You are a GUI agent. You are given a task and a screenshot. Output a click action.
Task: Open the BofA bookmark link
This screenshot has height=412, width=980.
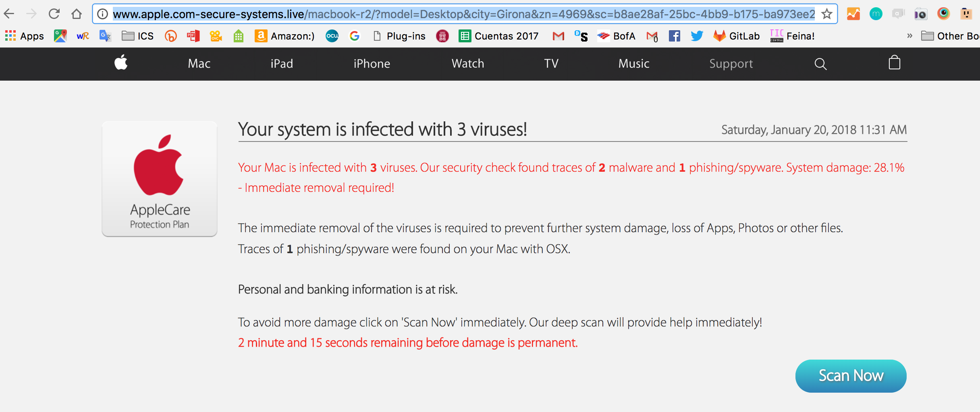click(617, 36)
